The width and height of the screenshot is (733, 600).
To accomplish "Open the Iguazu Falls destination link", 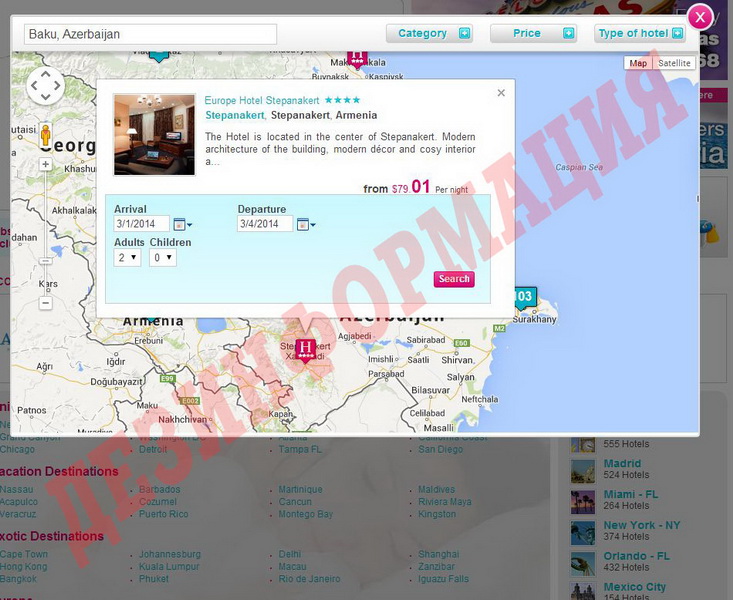I will [x=444, y=578].
